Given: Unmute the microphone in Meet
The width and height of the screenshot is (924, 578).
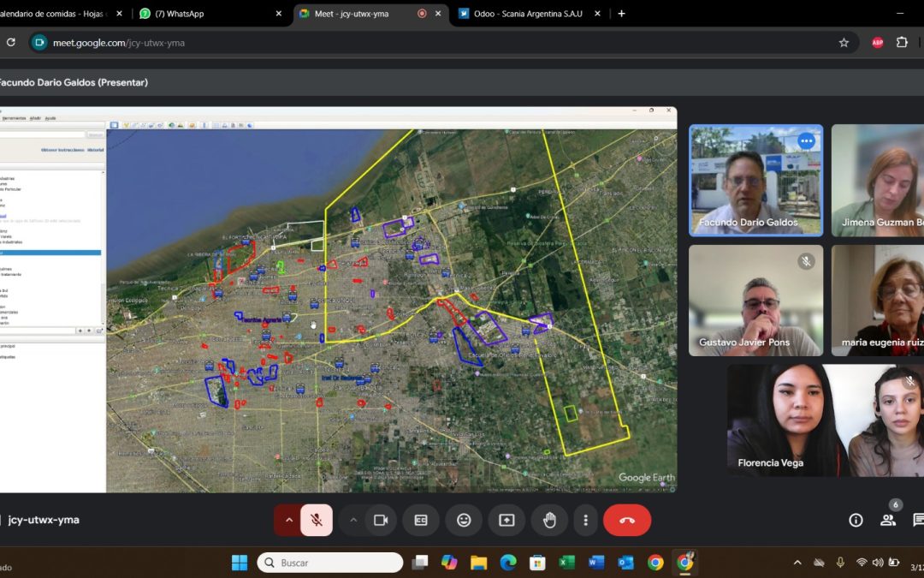Looking at the screenshot, I should pos(317,521).
